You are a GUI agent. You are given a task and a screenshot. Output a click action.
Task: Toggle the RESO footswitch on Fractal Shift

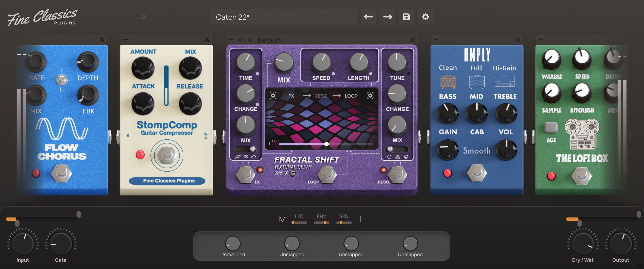[398, 174]
